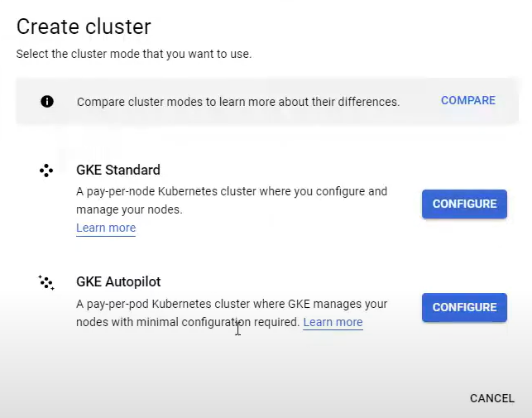Click the Create cluster dialog title
Image resolution: width=532 pixels, height=418 pixels.
click(x=84, y=26)
